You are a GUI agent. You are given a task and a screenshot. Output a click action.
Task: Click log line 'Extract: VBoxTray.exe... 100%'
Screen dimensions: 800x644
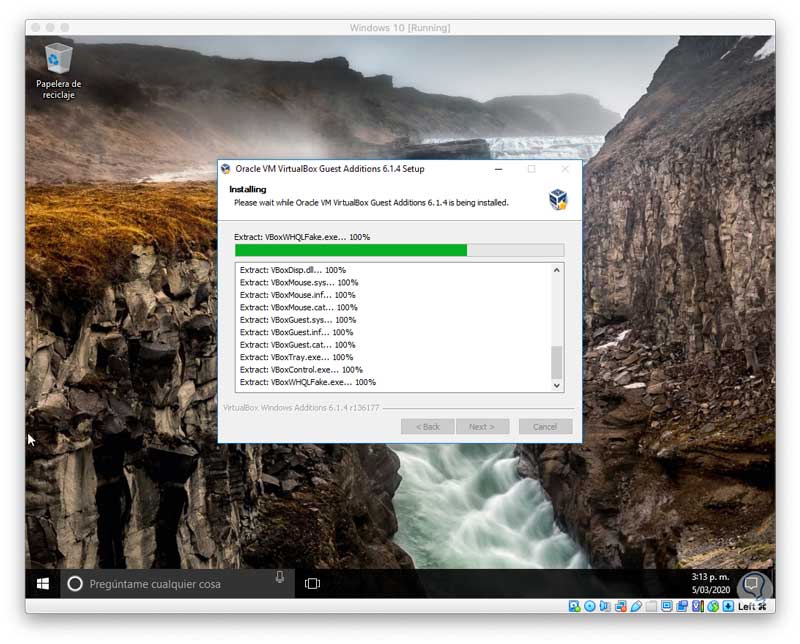pyautogui.click(x=296, y=357)
